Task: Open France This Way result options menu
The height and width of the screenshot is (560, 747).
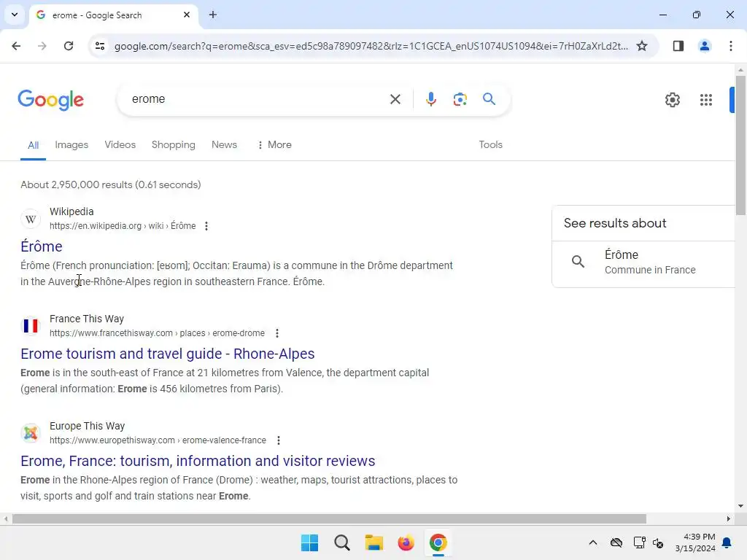Action: [x=276, y=332]
